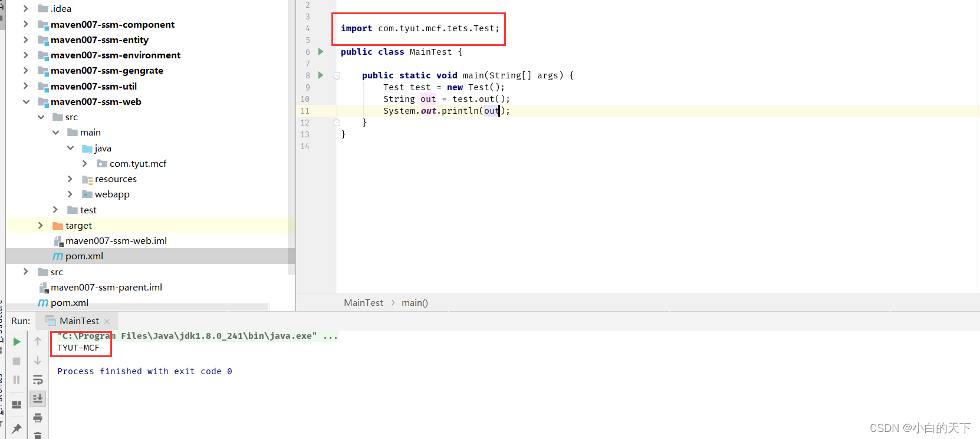980x439 pixels.
Task: Select maven007-ssm-component in project tree
Action: click(x=113, y=24)
